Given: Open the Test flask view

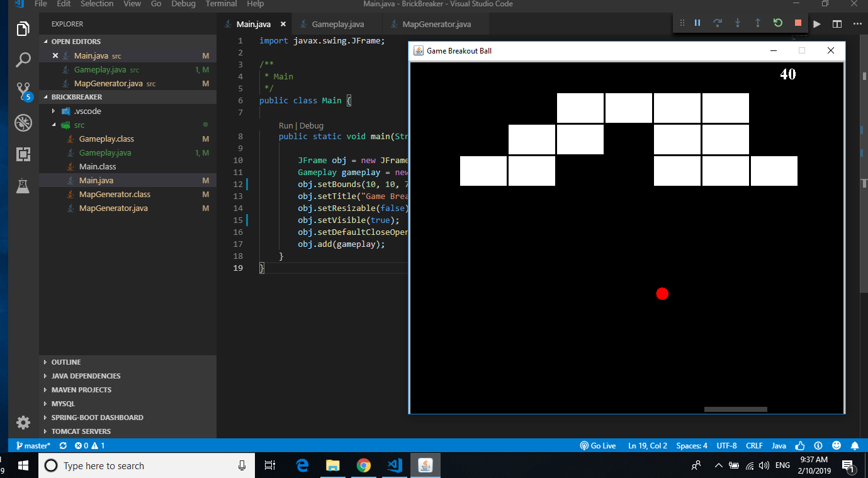Looking at the screenshot, I should click(23, 185).
